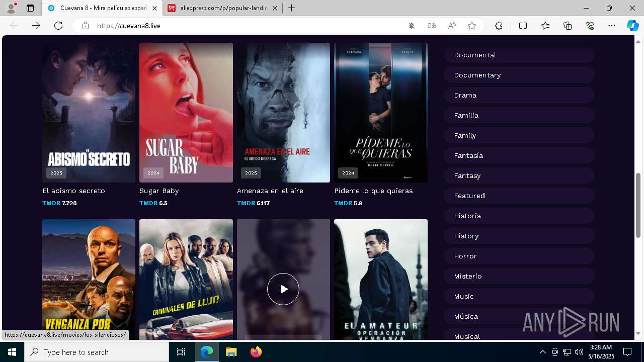The width and height of the screenshot is (644, 362).
Task: Show hidden system tray icons
Action: tap(542, 352)
